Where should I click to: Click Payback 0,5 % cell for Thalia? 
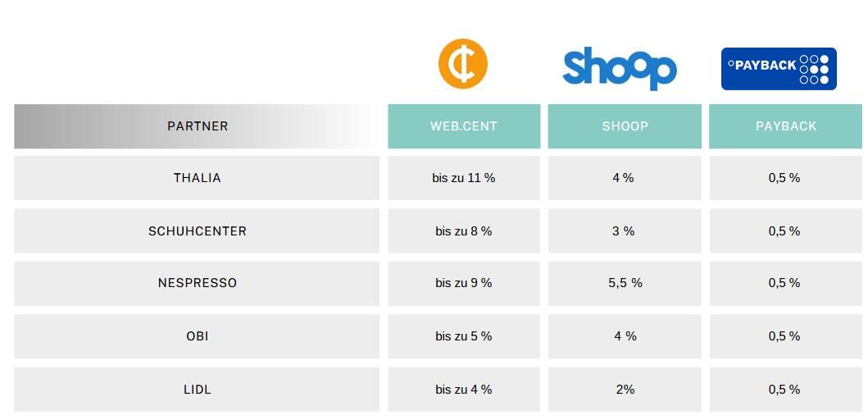click(784, 178)
